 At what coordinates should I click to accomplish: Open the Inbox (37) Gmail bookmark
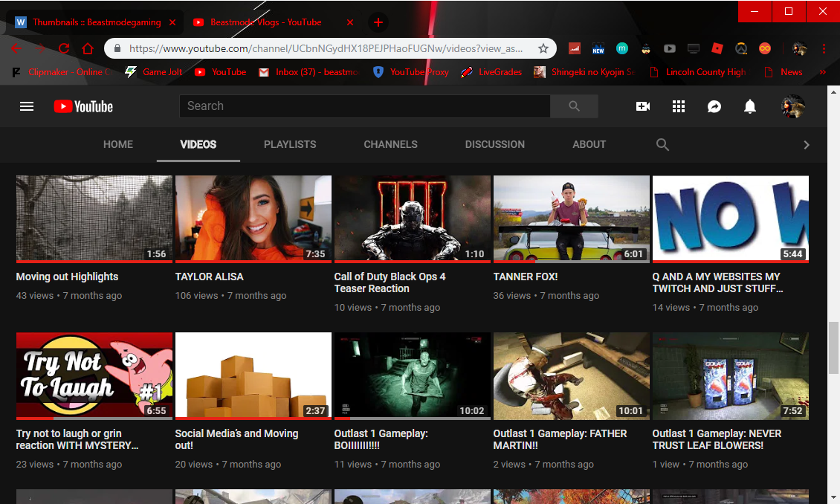pyautogui.click(x=308, y=72)
